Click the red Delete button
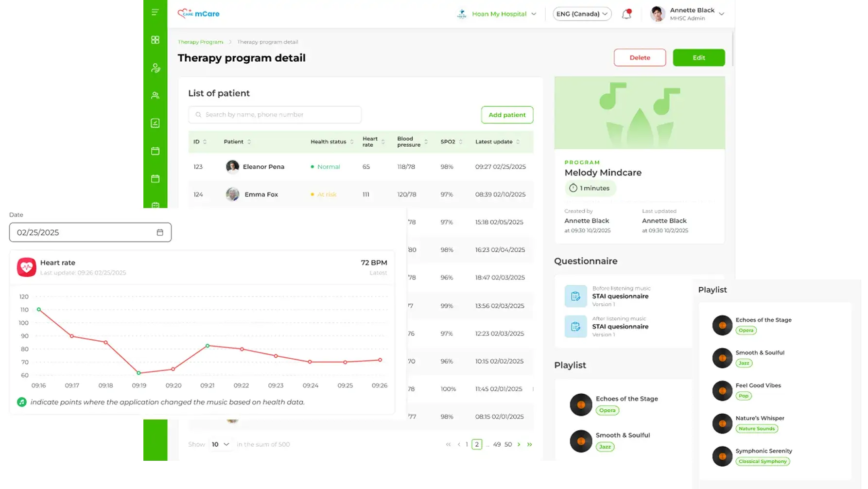 [x=640, y=57]
